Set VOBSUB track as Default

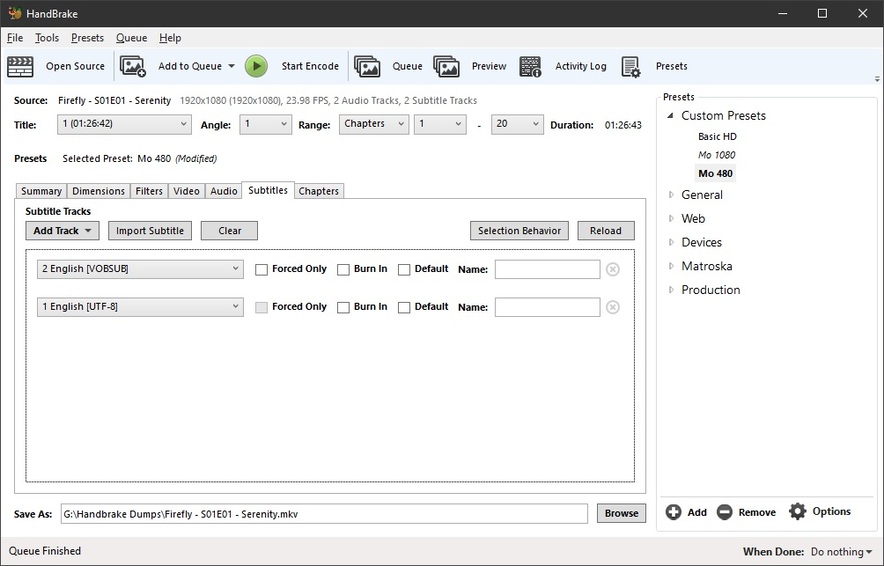[404, 269]
